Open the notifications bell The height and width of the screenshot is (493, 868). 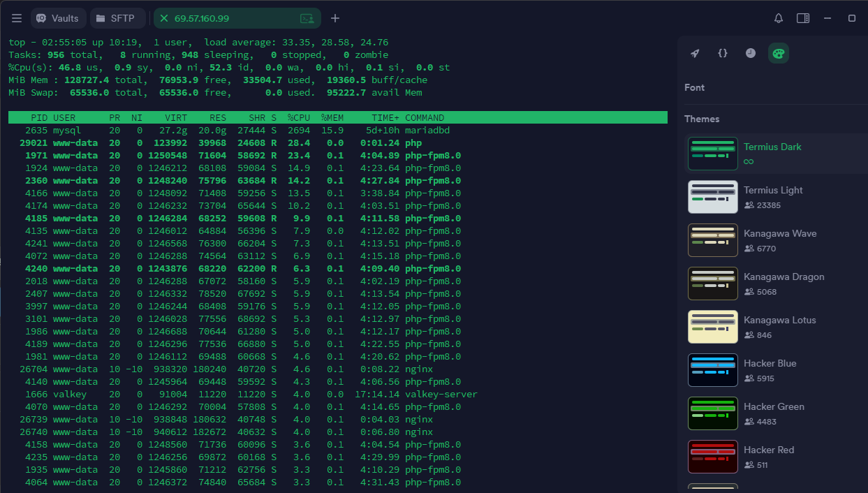pos(779,18)
